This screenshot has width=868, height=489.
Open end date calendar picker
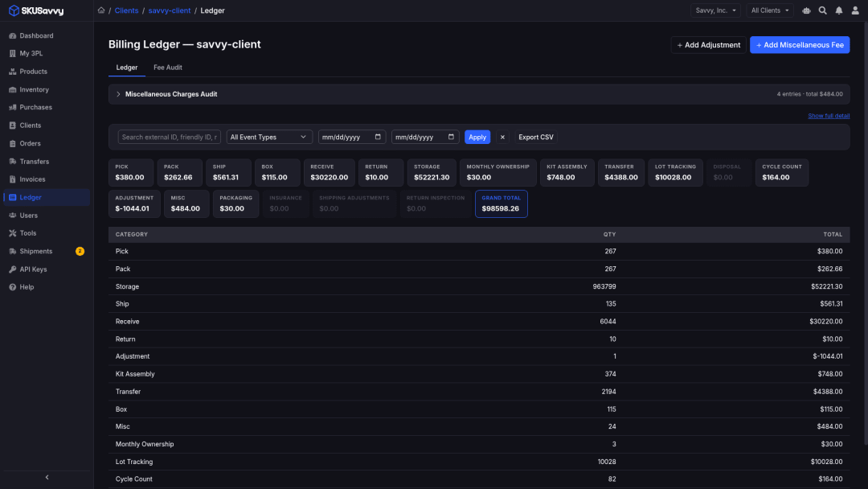pos(451,137)
